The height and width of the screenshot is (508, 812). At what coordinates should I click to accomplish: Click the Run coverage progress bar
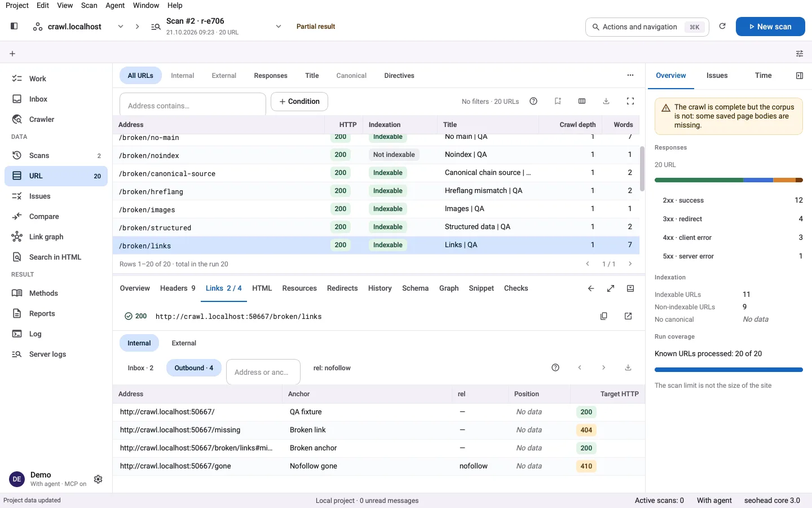pos(729,370)
